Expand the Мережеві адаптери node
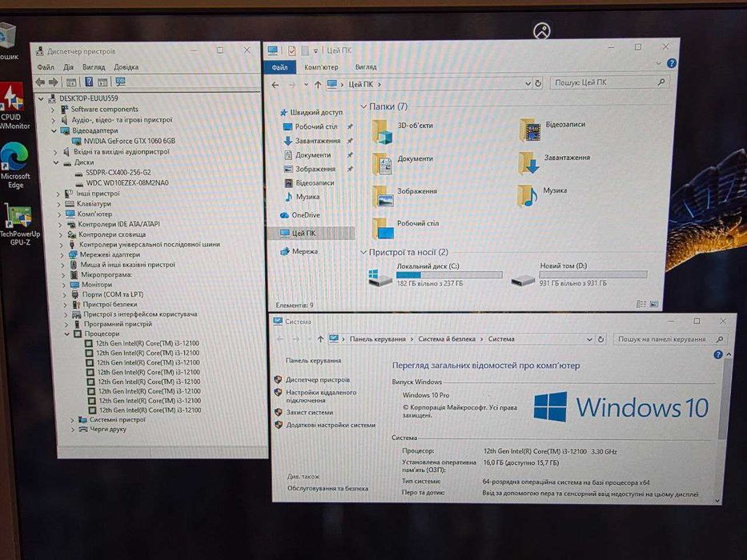747x560 pixels. 62,254
